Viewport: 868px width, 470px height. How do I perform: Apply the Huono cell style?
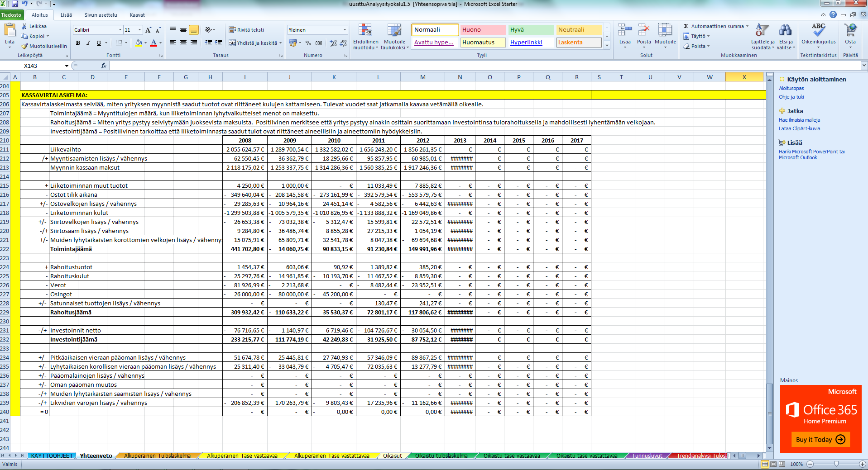coord(483,30)
